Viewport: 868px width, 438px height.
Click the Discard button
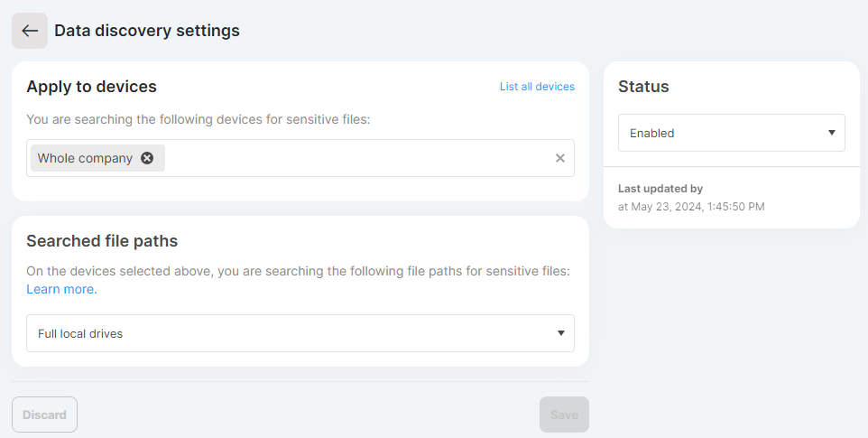coord(45,415)
